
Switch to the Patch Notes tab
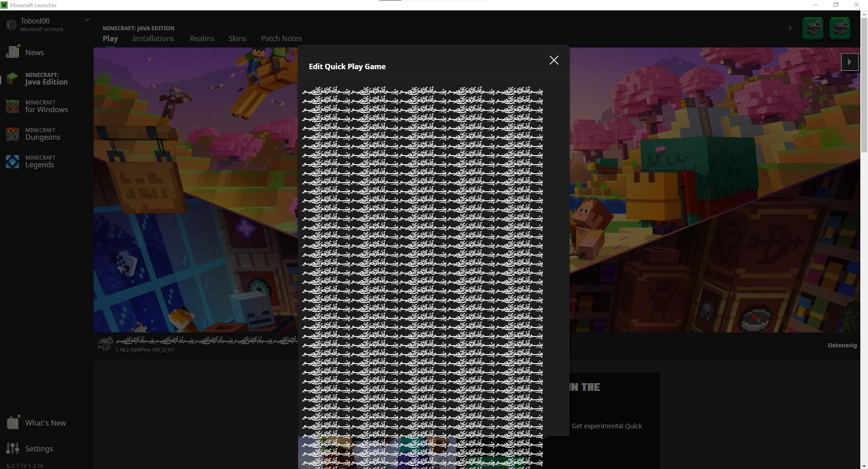(x=281, y=38)
